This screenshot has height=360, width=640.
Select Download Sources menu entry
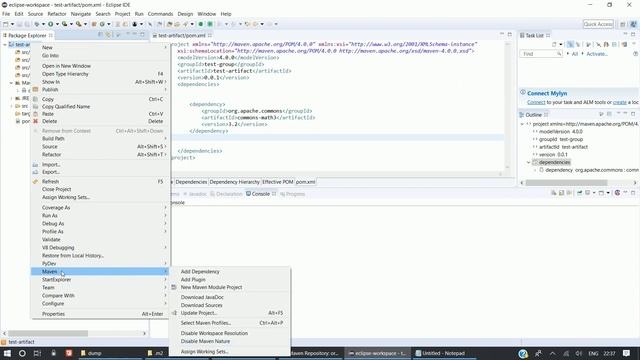tap(202, 305)
